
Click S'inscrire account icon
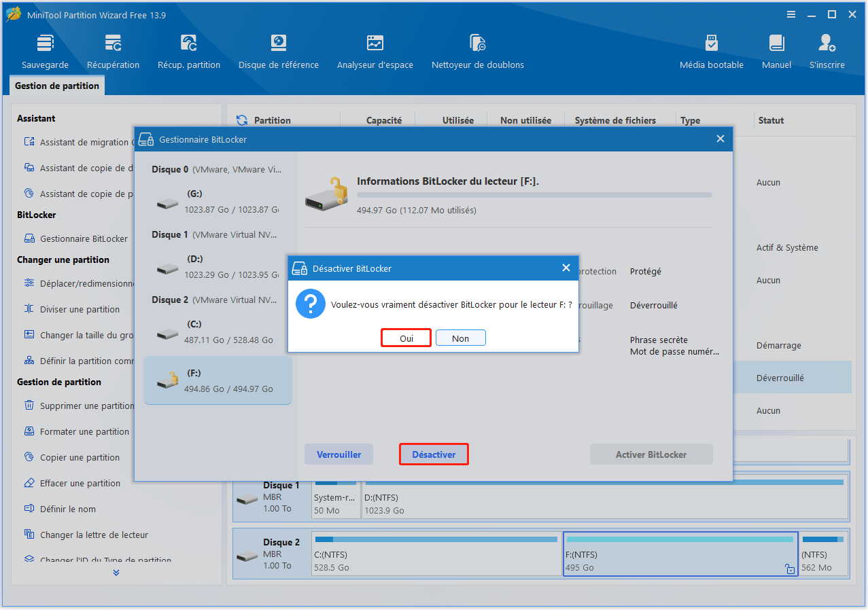(x=827, y=52)
